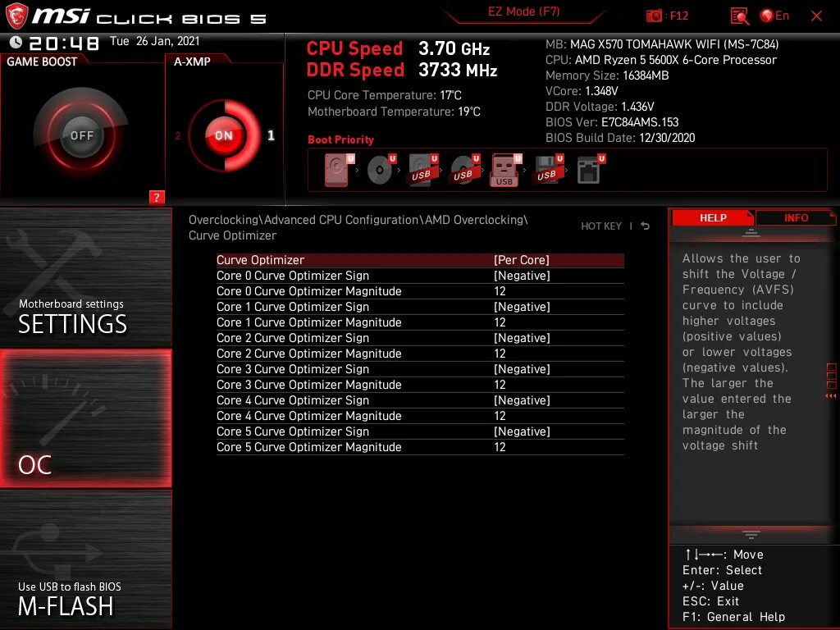Image resolution: width=840 pixels, height=630 pixels.
Task: Open the M-FLASH BIOS flashing section
Action: pyautogui.click(x=85, y=559)
